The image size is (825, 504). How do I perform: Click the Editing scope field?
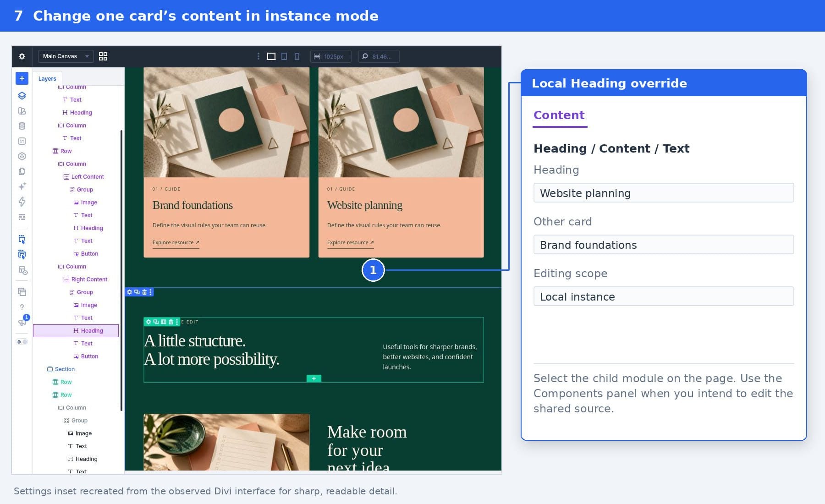coord(664,296)
